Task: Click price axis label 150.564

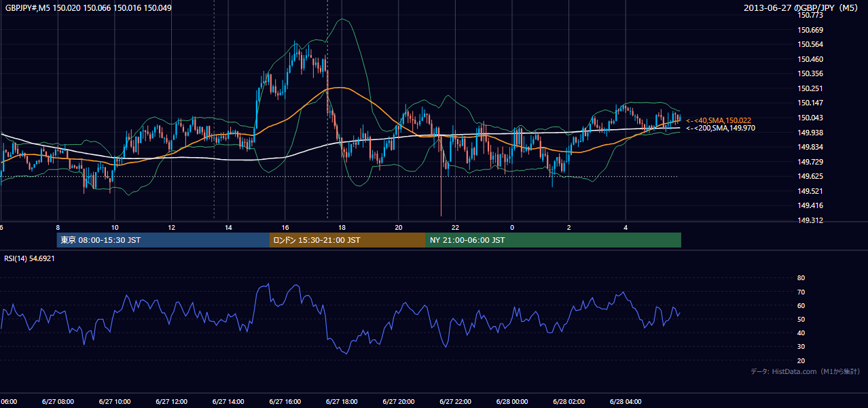Action: click(x=810, y=44)
